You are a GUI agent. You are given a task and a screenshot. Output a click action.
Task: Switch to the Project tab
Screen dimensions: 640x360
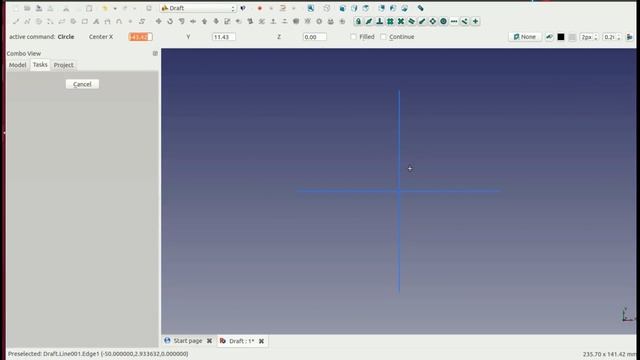pyautogui.click(x=64, y=65)
